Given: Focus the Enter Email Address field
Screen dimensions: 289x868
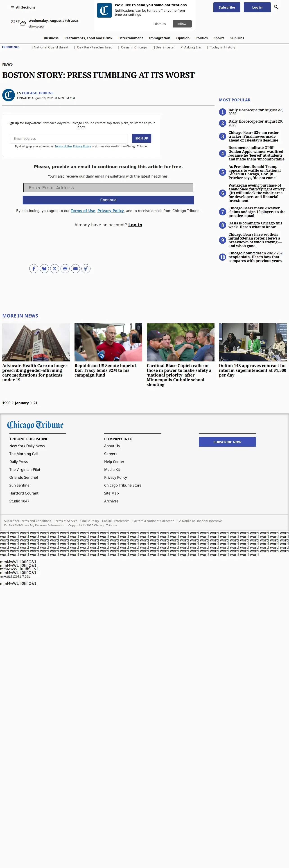Looking at the screenshot, I should click(108, 188).
